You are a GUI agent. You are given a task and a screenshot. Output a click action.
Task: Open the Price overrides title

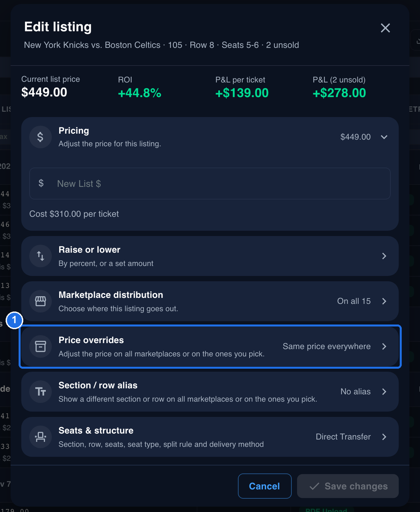(x=91, y=340)
